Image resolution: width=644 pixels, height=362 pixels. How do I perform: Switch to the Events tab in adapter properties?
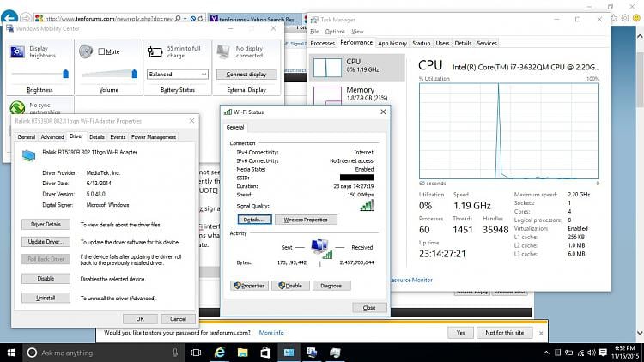[118, 137]
